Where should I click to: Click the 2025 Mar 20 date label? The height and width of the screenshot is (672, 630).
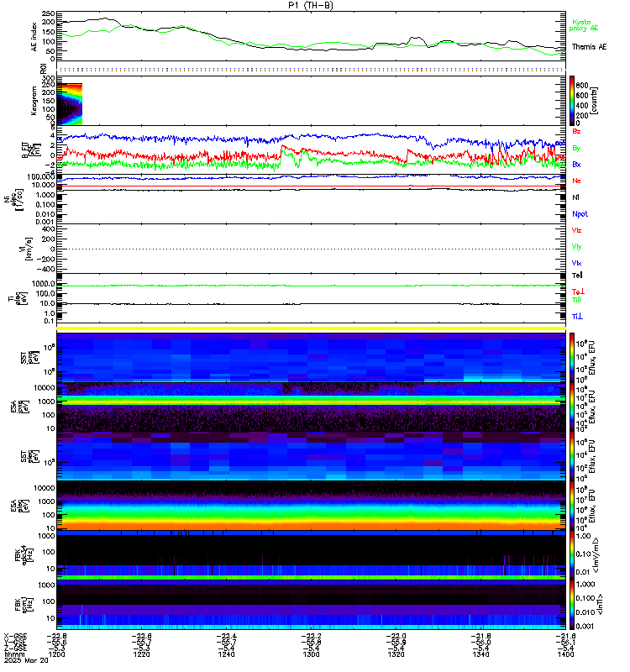click(x=27, y=660)
